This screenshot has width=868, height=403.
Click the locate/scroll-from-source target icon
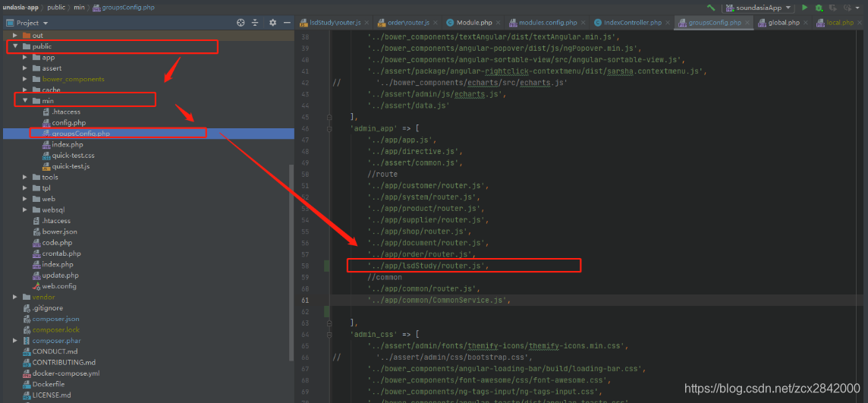[241, 23]
